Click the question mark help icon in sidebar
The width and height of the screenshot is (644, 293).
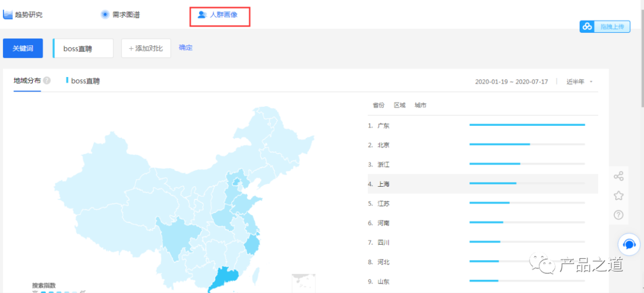point(618,214)
